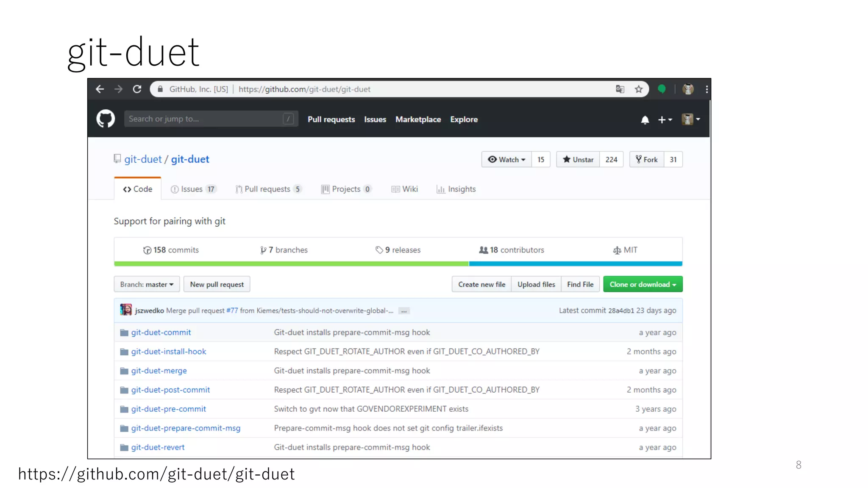
Task: Click inside Search or jump to field
Action: 211,119
